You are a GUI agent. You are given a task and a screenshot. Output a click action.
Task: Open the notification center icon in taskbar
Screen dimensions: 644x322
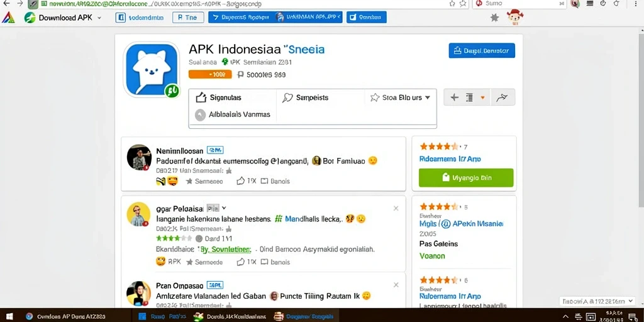(632, 317)
